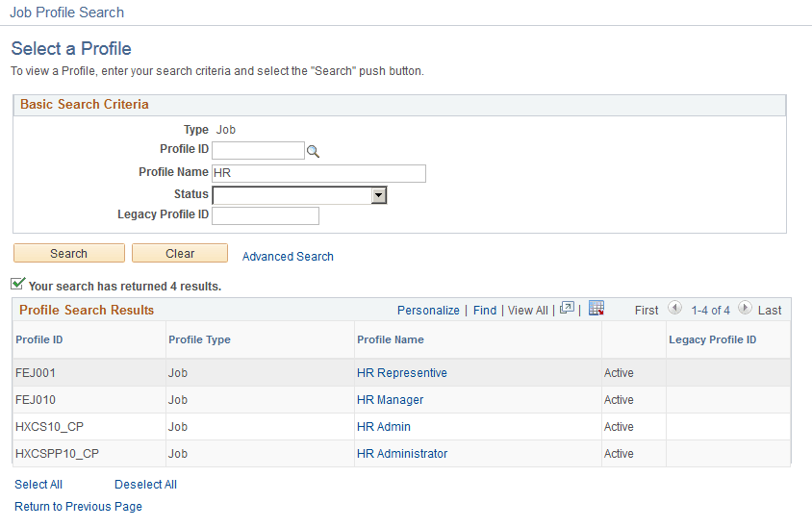Click the Select All link
Viewport: 812px width, 527px height.
click(x=38, y=485)
